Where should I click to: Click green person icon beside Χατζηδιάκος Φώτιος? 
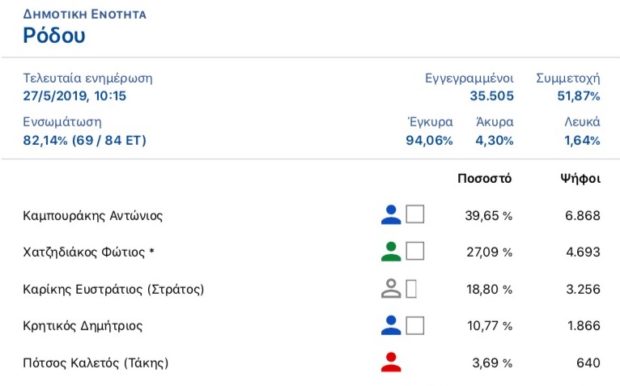(x=391, y=252)
